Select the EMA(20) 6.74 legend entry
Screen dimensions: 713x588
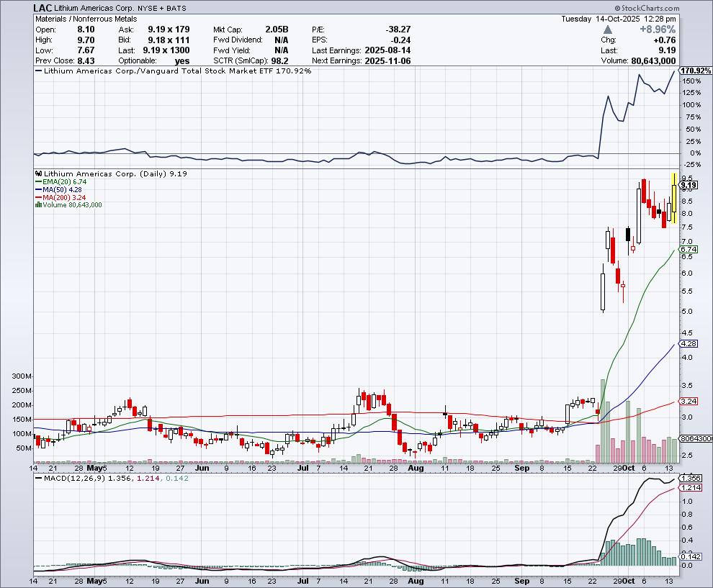pos(61,182)
